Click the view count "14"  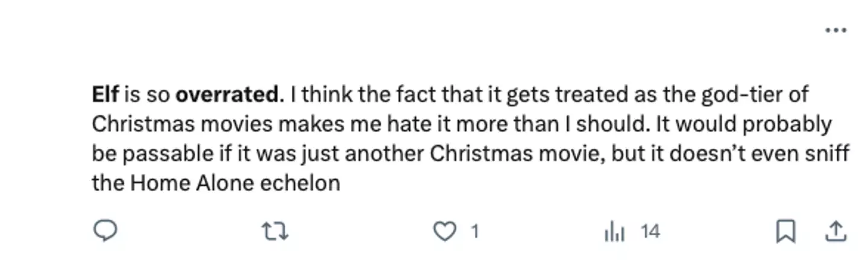point(650,232)
